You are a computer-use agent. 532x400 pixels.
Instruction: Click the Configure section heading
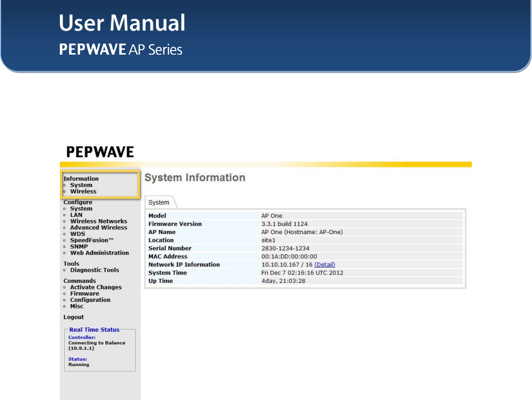[78, 202]
